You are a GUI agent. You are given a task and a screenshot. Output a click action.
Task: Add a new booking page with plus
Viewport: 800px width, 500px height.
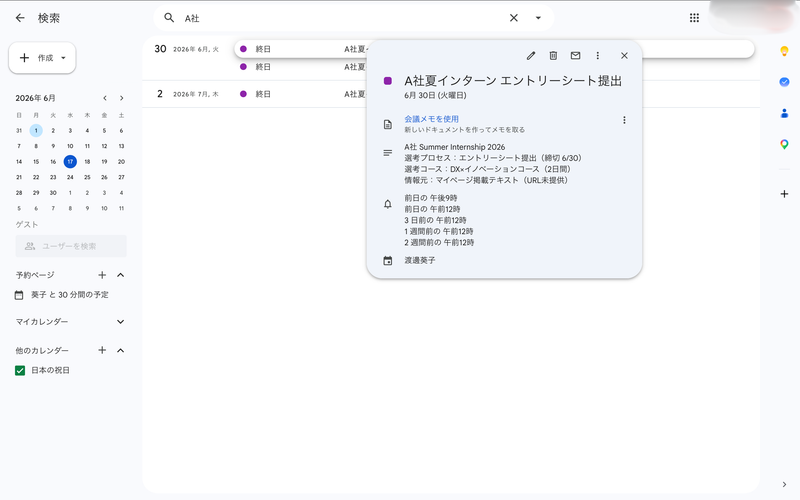click(x=102, y=275)
